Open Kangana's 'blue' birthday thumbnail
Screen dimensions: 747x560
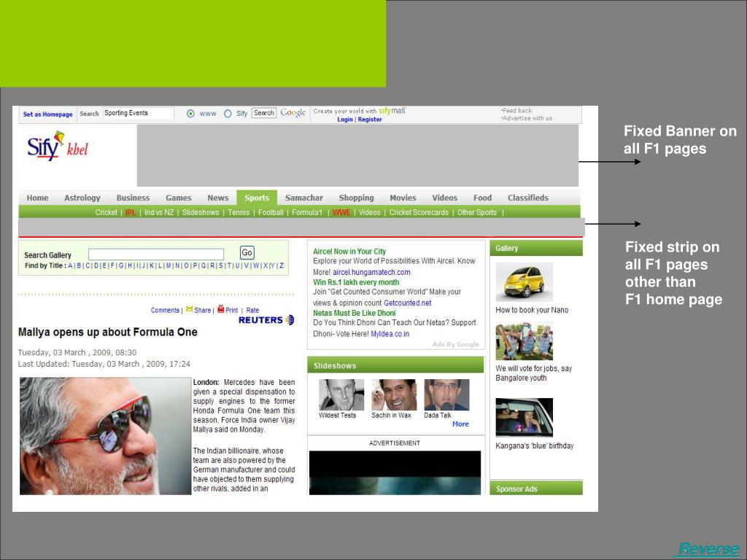pos(524,418)
